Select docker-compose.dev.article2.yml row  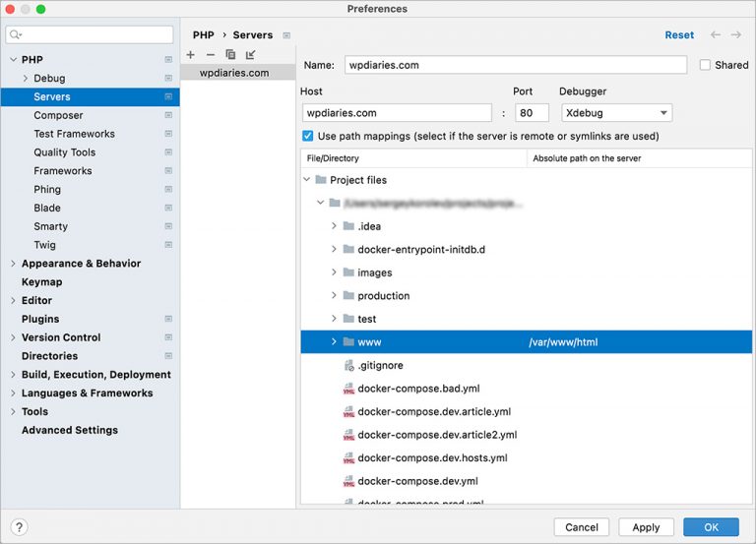526,435
